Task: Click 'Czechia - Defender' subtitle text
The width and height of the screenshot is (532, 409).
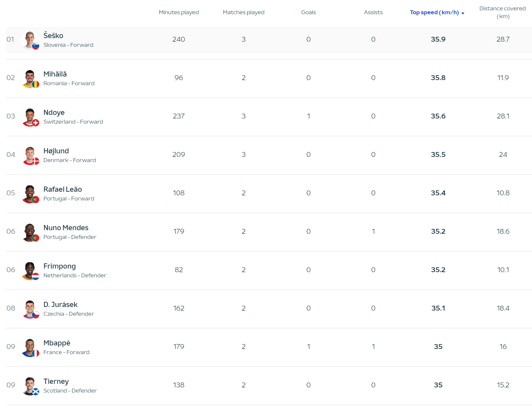Action: 69,314
